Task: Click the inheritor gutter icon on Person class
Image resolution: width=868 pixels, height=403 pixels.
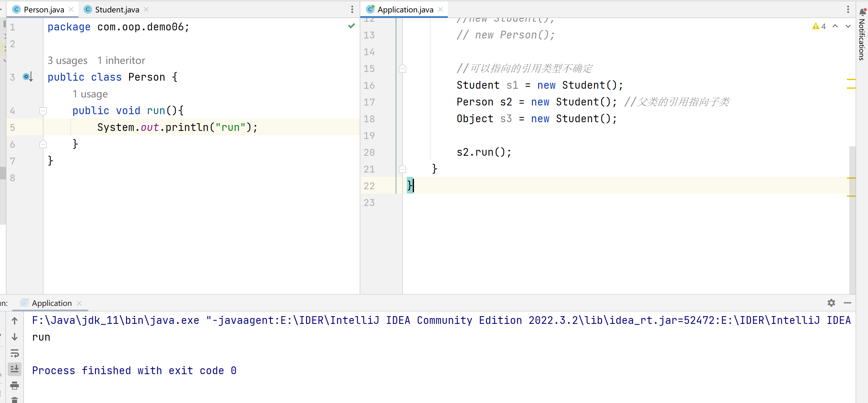Action: pyautogui.click(x=27, y=77)
